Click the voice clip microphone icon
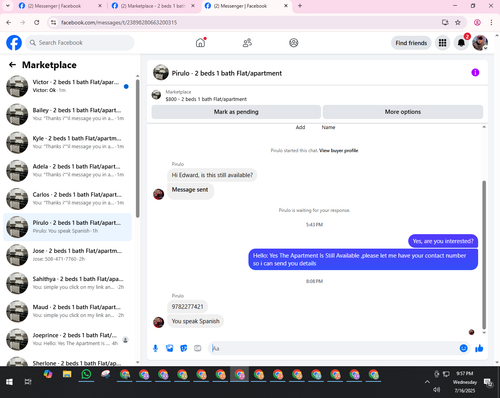The width and height of the screenshot is (500, 398). [155, 348]
